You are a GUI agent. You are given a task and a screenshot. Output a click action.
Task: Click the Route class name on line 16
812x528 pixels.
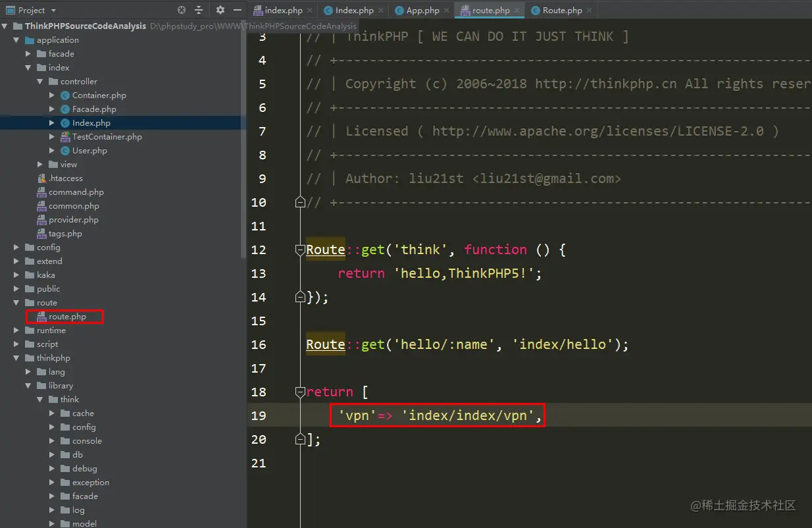click(x=326, y=344)
